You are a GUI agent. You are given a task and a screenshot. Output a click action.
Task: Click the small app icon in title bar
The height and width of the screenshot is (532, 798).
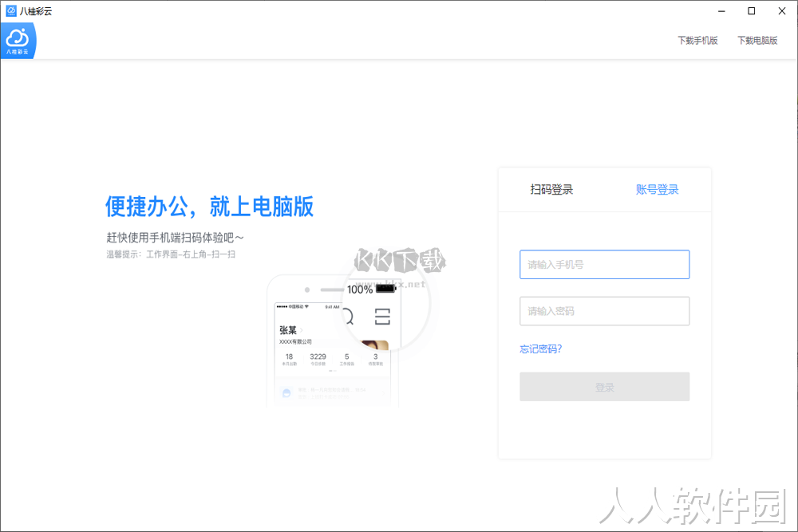click(11, 10)
